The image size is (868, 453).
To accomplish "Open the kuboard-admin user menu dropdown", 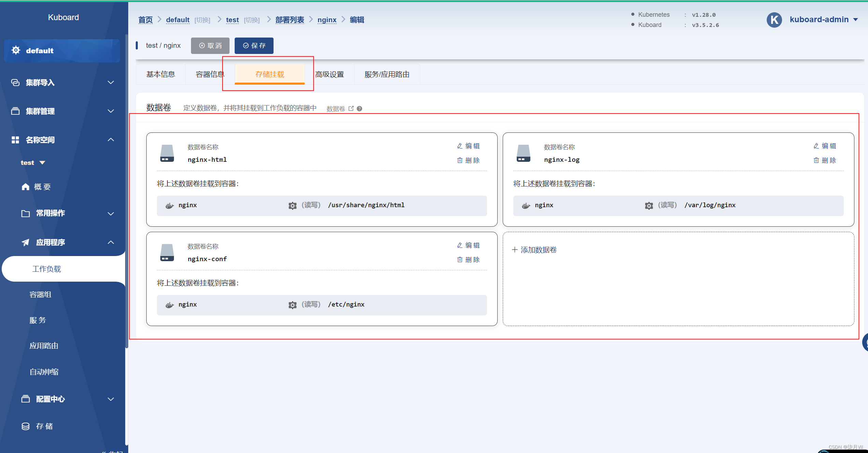I will pos(823,20).
